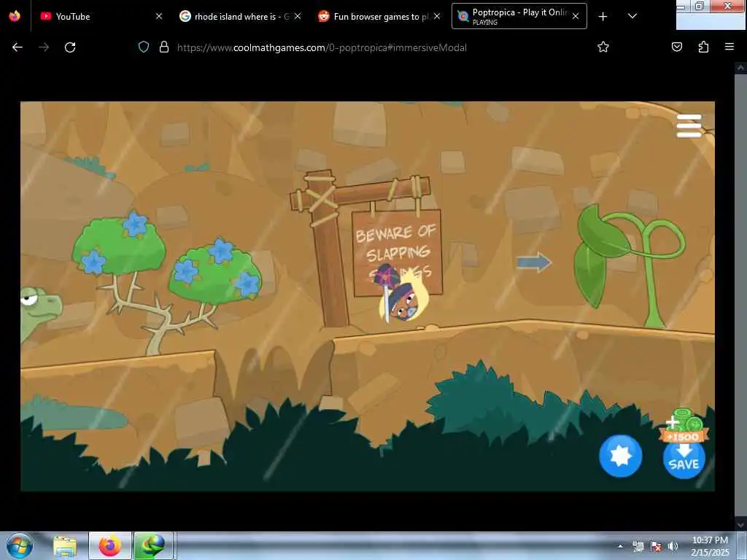Screen dimensions: 747x560
Task: Close the Poptropica tab
Action: pyautogui.click(x=576, y=16)
